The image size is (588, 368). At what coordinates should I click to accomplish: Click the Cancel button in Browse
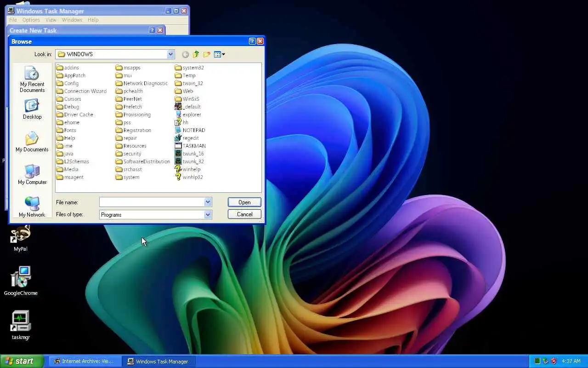point(244,214)
